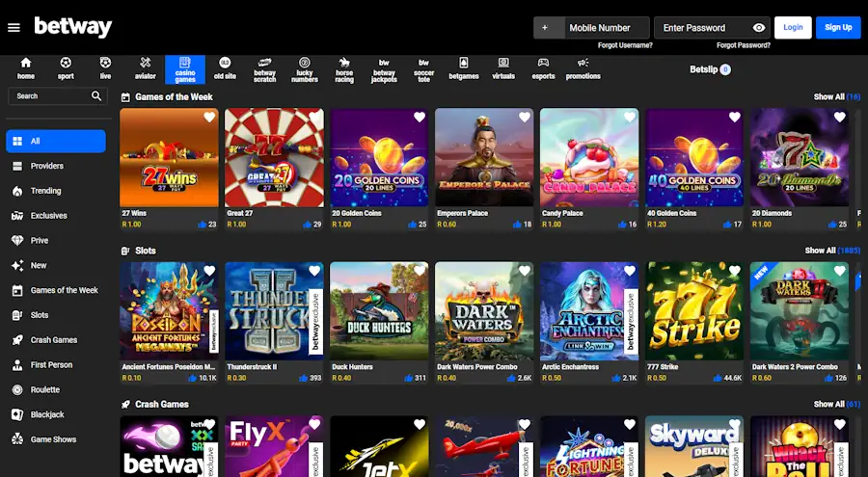868x477 pixels.
Task: Show All Crash Games
Action: click(x=836, y=405)
